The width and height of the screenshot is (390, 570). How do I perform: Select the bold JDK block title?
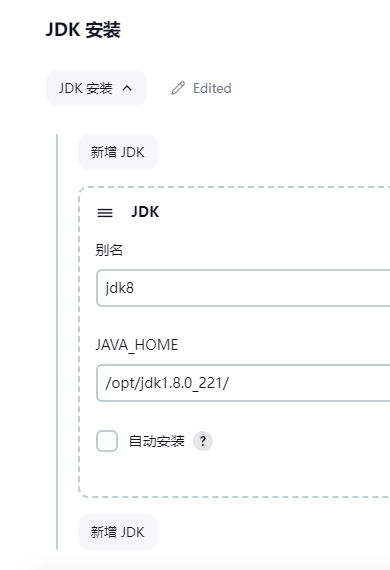[145, 212]
